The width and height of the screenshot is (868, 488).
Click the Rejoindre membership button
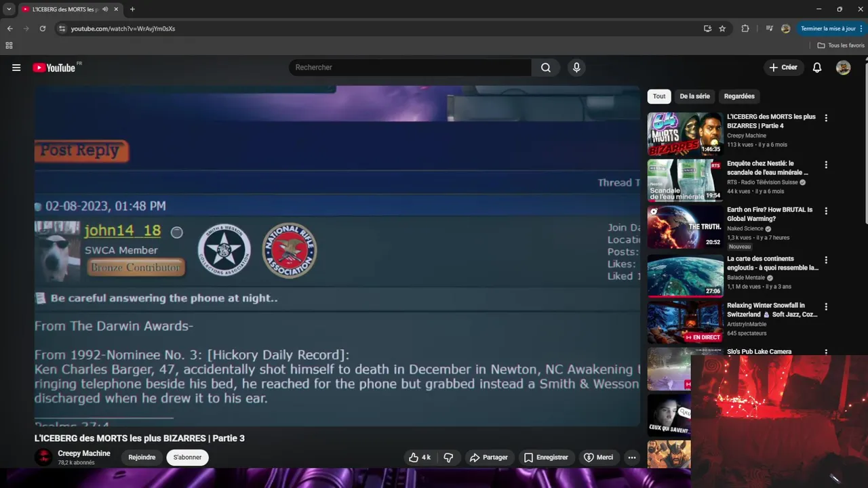click(142, 457)
